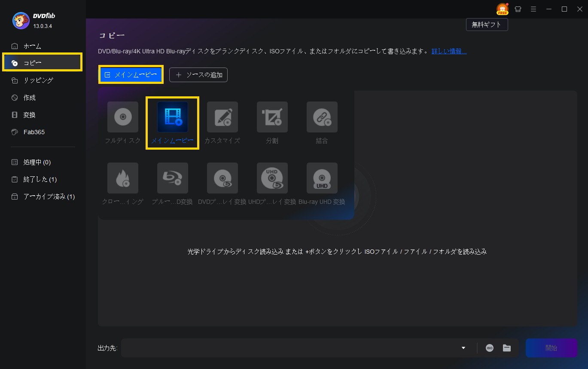Click the folder output icon
588x369 pixels.
click(x=507, y=348)
